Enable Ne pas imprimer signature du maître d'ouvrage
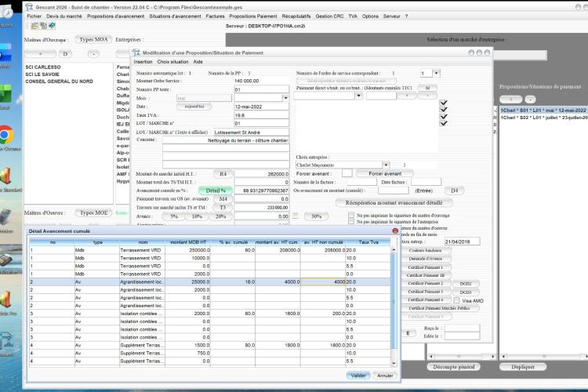The image size is (588, 392). pos(351,216)
